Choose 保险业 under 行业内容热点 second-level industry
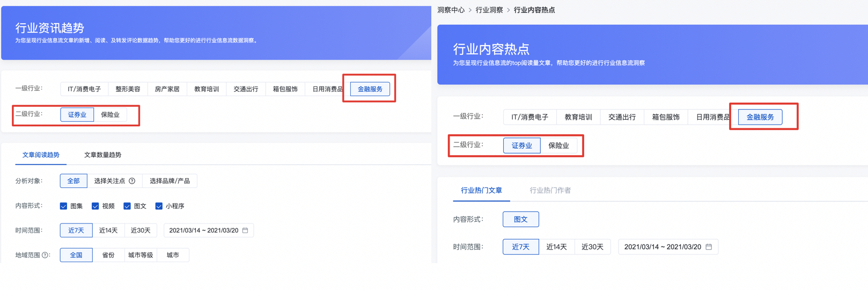 coord(558,146)
